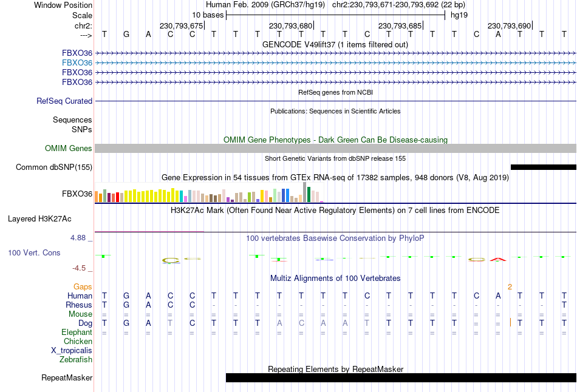Click the chr2: ruler label
Screen dimensions: 577x392
click(83, 25)
